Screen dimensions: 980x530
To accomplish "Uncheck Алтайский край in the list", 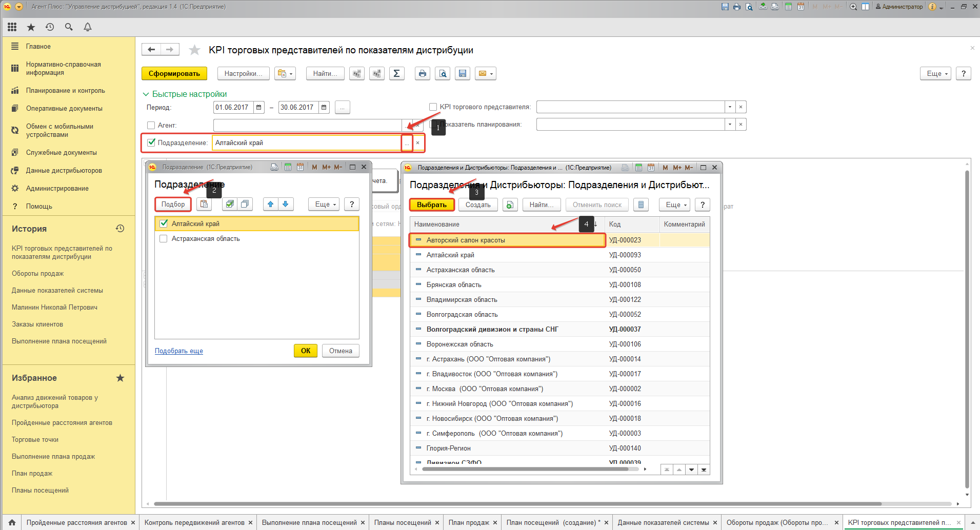I will (x=164, y=223).
